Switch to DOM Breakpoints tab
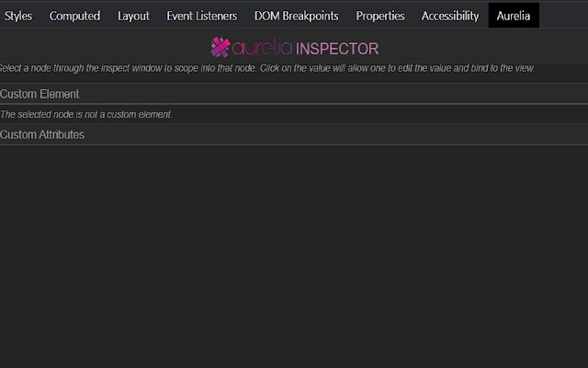The height and width of the screenshot is (368, 588). 296,16
